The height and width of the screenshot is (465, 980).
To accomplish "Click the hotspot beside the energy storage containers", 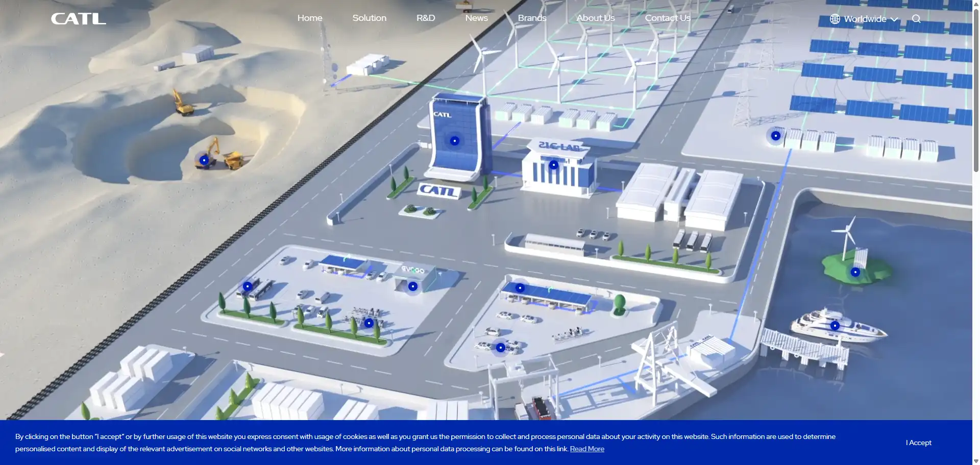I will pyautogui.click(x=776, y=136).
